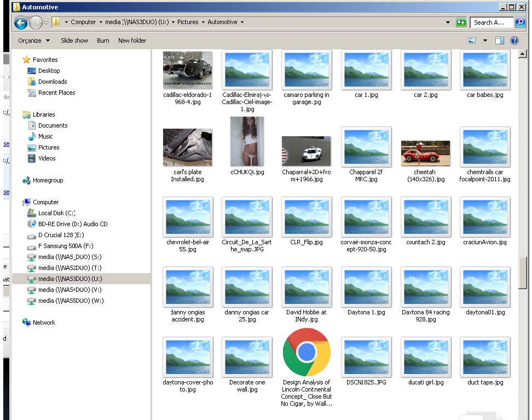Click Burn in the toolbar
Screen dimensions: 532x420
click(x=103, y=41)
